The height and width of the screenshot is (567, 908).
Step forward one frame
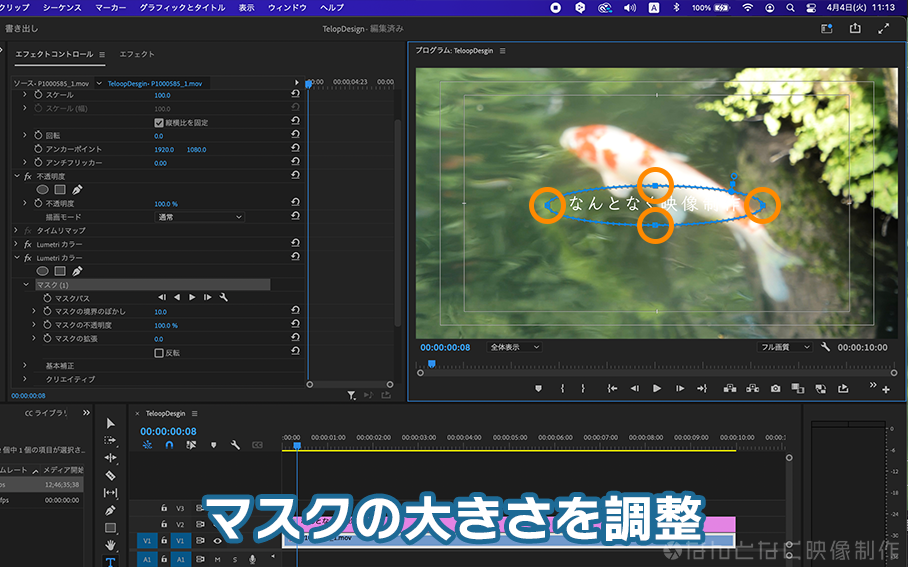[x=679, y=389]
